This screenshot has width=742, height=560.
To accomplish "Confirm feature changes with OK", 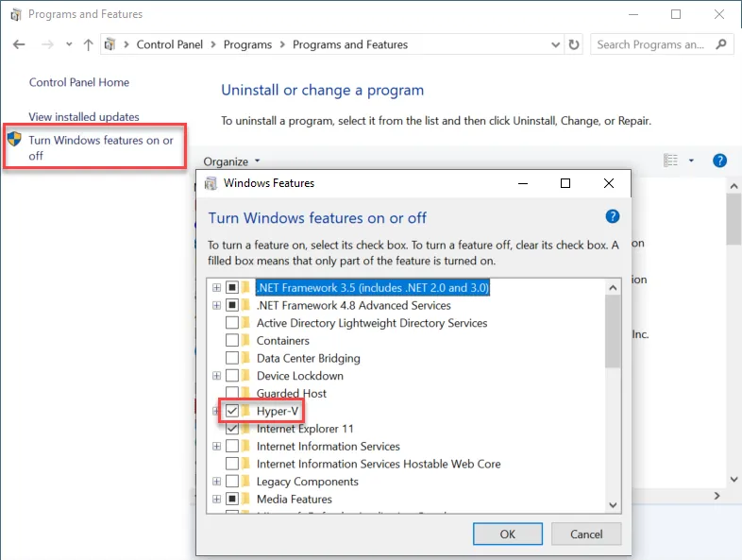I will pos(508,534).
